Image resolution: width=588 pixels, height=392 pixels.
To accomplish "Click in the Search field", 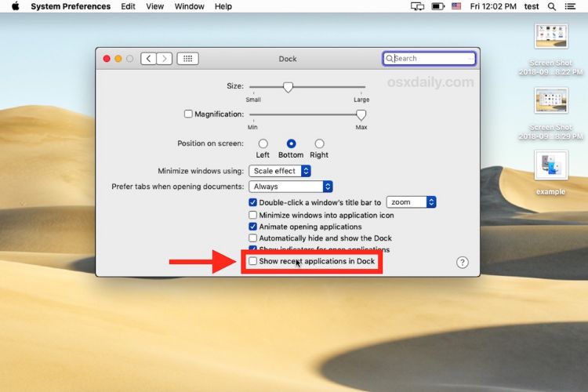I will pyautogui.click(x=430, y=59).
